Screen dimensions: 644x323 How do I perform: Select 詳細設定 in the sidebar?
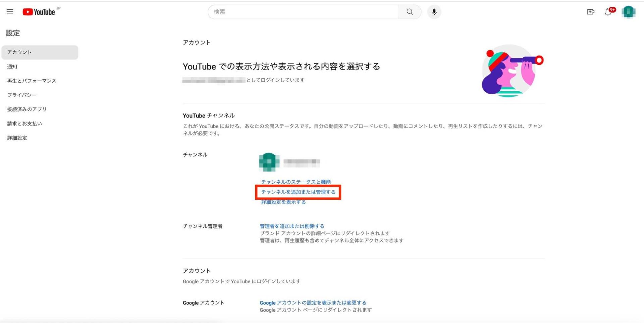(x=17, y=138)
